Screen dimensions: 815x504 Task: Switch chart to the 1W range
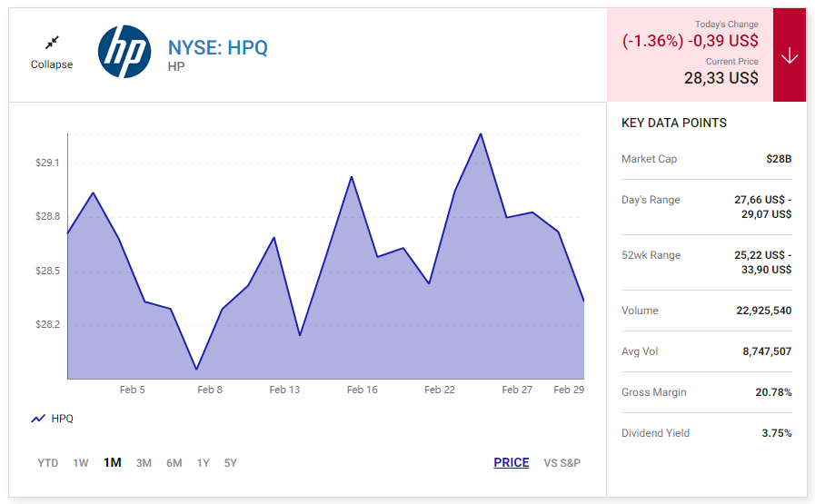(x=81, y=463)
